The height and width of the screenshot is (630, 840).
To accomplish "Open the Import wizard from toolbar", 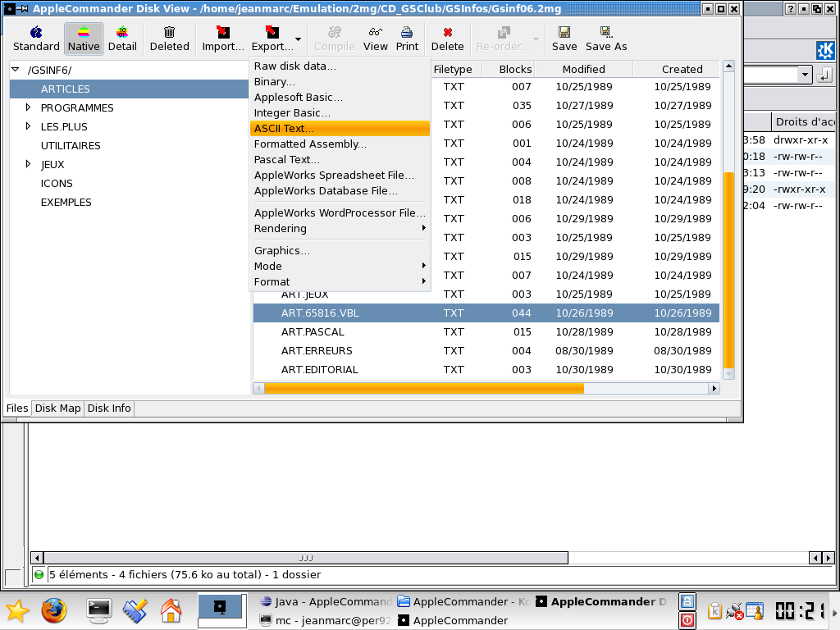I will click(x=223, y=39).
